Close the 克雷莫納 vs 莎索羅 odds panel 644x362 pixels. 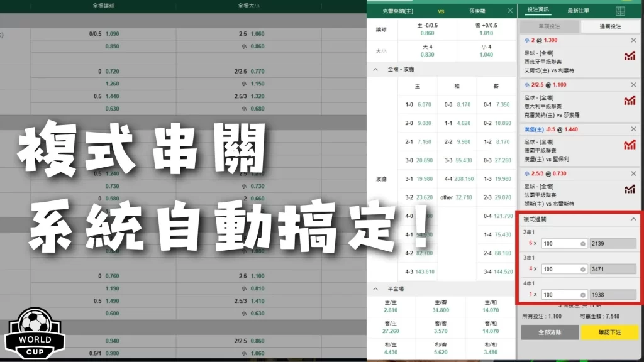tap(509, 11)
